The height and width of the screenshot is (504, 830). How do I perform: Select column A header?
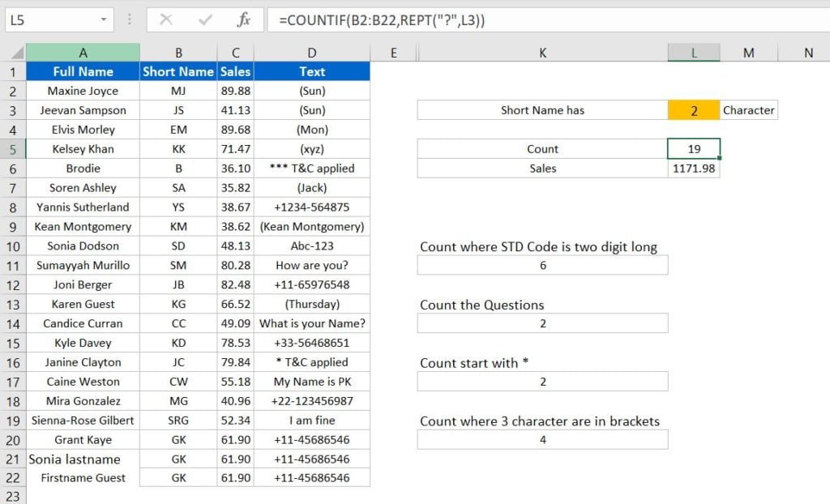click(x=83, y=52)
